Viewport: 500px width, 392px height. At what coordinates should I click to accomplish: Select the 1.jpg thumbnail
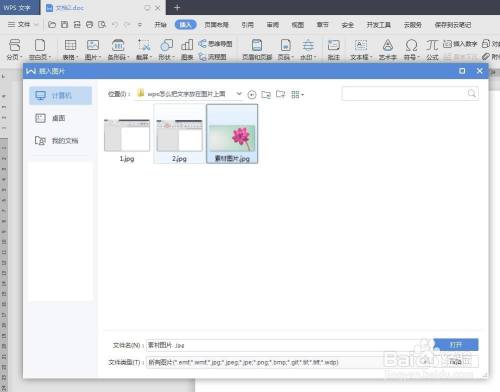point(127,135)
